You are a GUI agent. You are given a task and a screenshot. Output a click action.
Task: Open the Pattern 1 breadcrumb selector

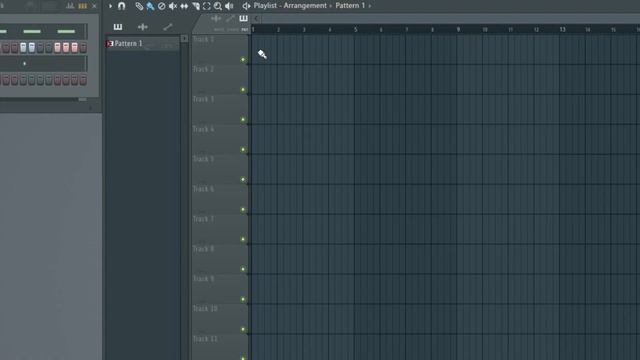[350, 6]
